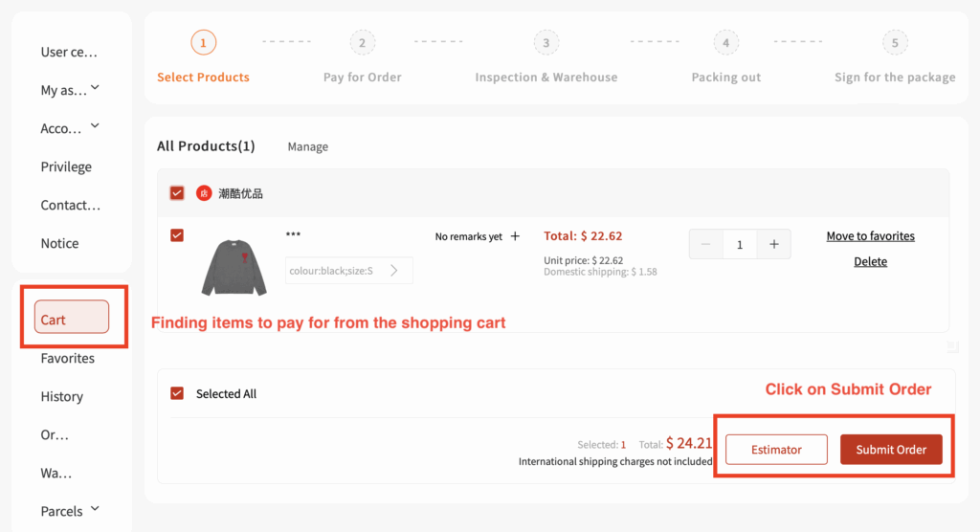Open Favorites in the sidebar
This screenshot has width=980, height=532.
pos(68,358)
